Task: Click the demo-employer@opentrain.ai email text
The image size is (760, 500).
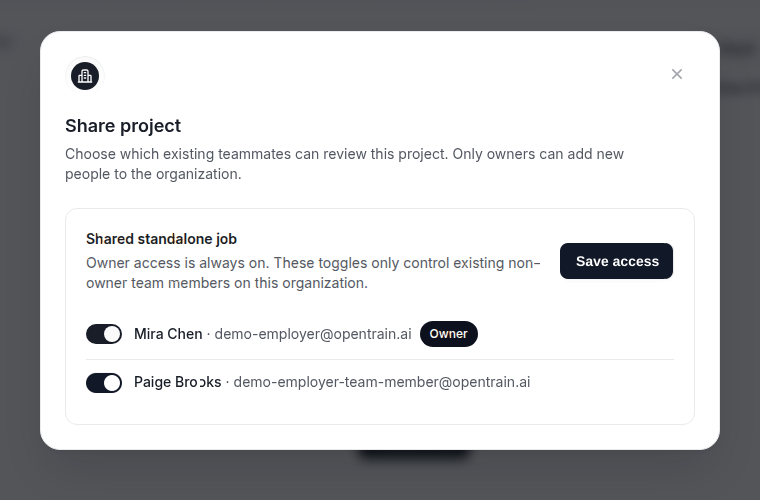Action: click(x=313, y=334)
